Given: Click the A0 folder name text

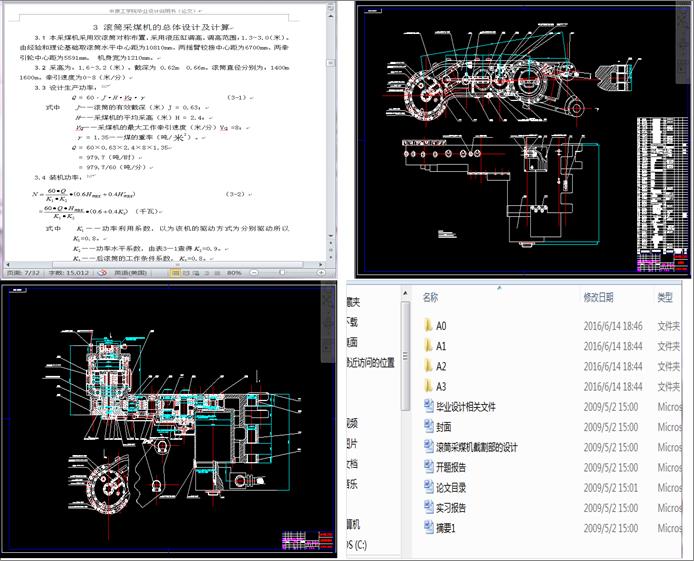Looking at the screenshot, I should pyautogui.click(x=441, y=326).
